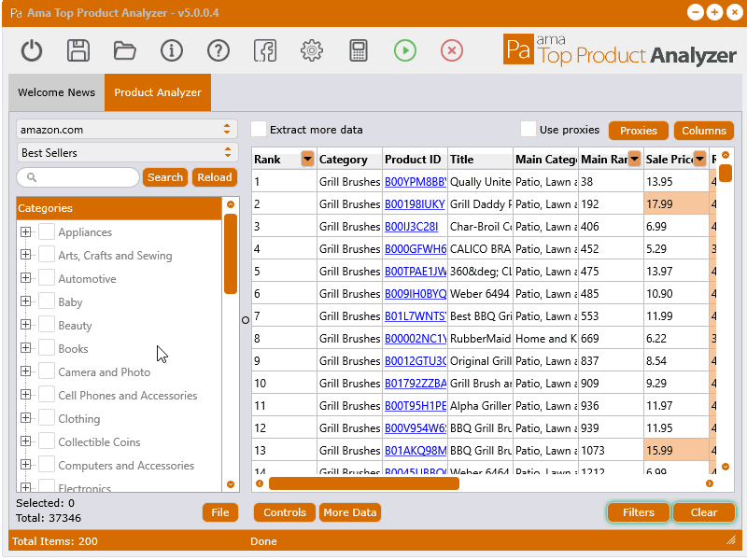Open the Best Sellers list dropdown
Viewport: 747px width, 560px height.
[x=127, y=152]
